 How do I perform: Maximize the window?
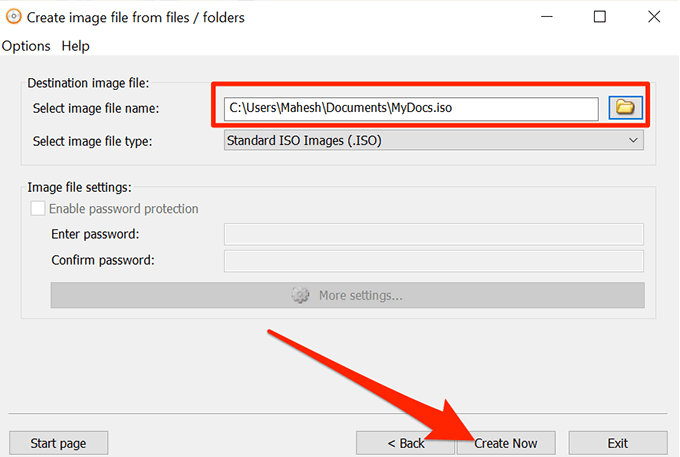point(599,17)
